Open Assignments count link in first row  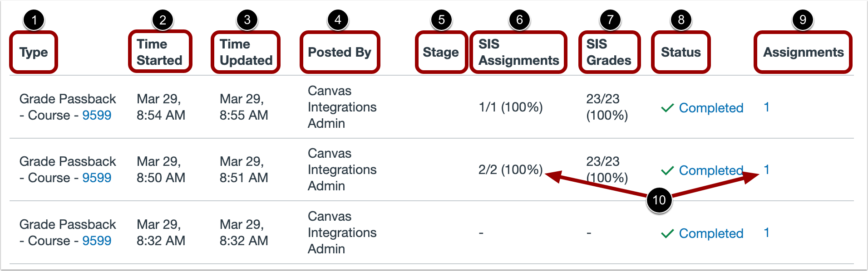[766, 107]
